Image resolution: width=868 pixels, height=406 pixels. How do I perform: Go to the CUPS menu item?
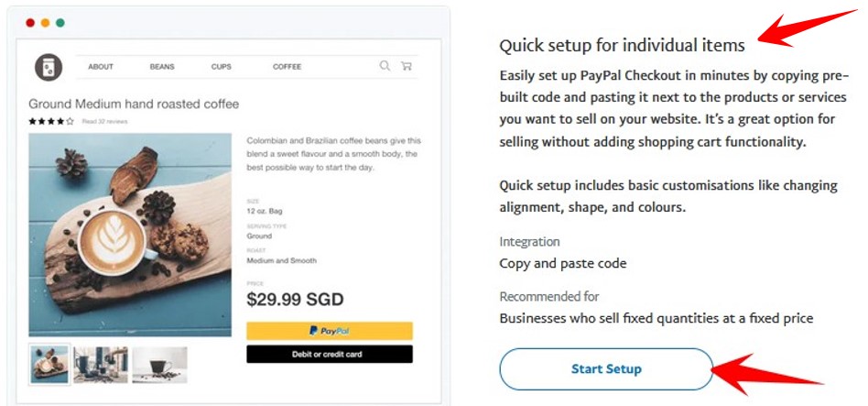click(x=222, y=67)
